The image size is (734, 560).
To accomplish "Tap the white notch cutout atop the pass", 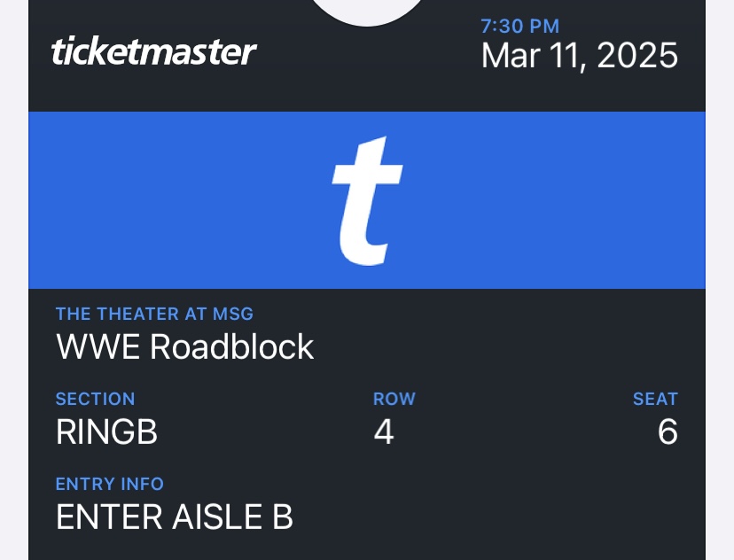I will click(367, 11).
